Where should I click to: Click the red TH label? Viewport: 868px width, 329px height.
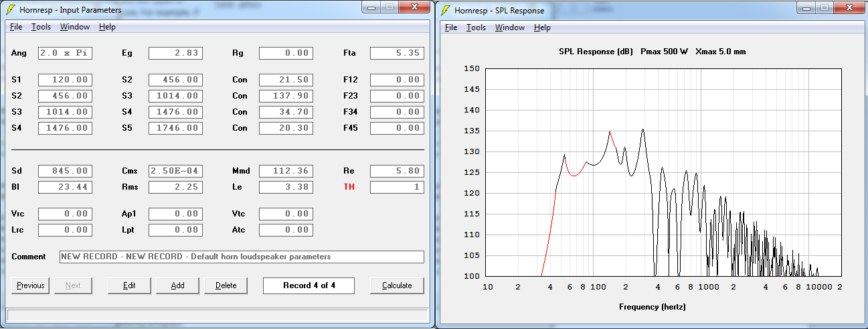[x=349, y=187]
